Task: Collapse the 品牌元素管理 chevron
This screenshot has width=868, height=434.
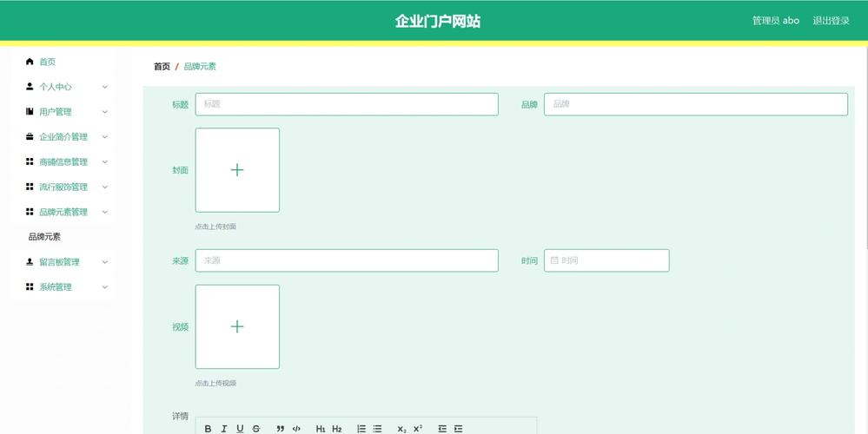Action: (104, 212)
